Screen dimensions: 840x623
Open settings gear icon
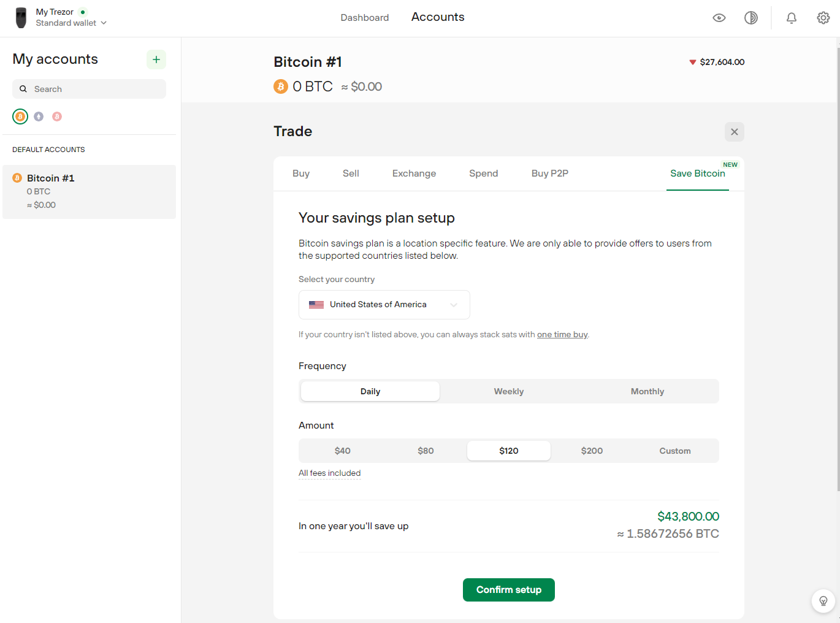tap(823, 18)
